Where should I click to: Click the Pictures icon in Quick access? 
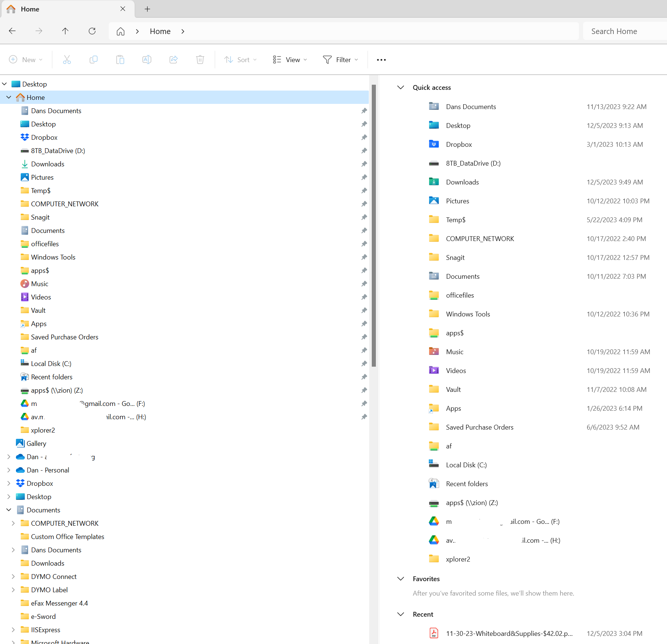434,201
